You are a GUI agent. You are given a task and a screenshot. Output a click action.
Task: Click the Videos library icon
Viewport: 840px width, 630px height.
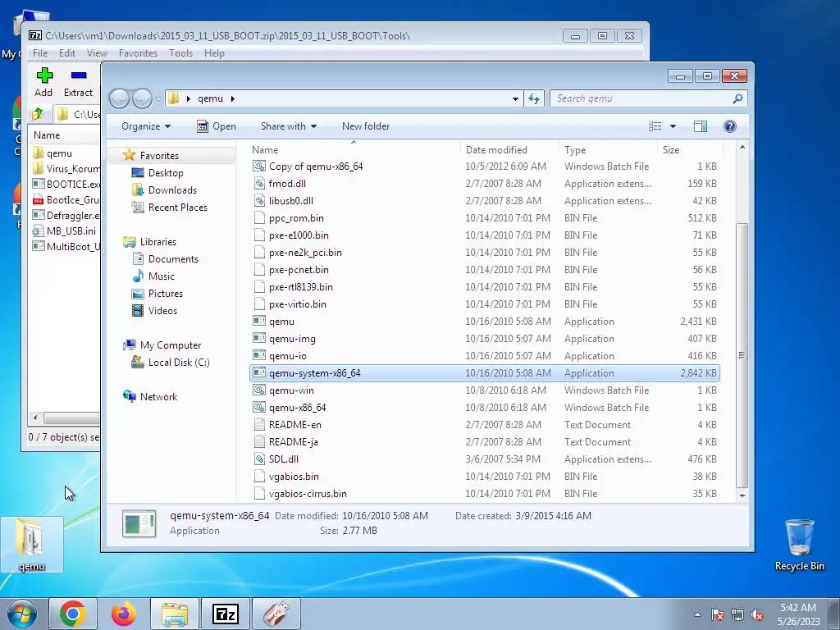tap(138, 311)
